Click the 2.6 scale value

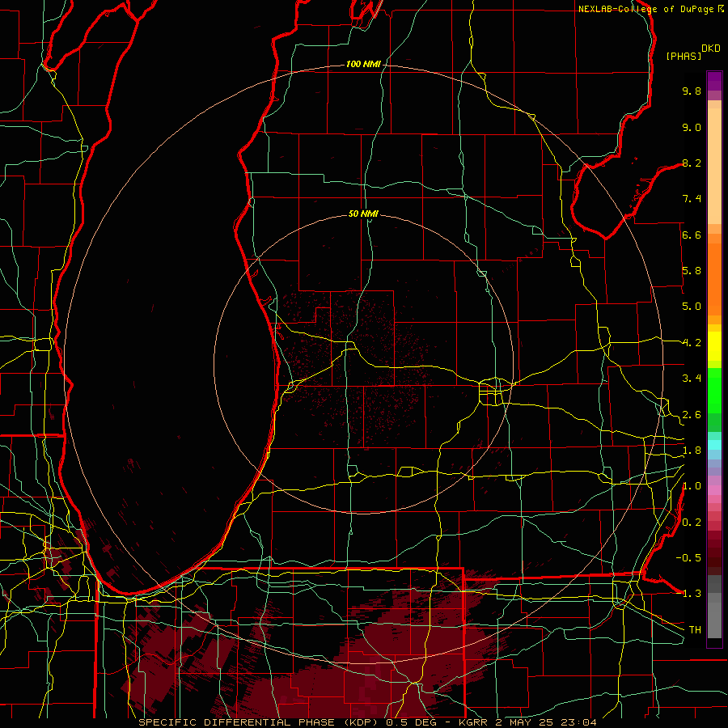tap(692, 415)
